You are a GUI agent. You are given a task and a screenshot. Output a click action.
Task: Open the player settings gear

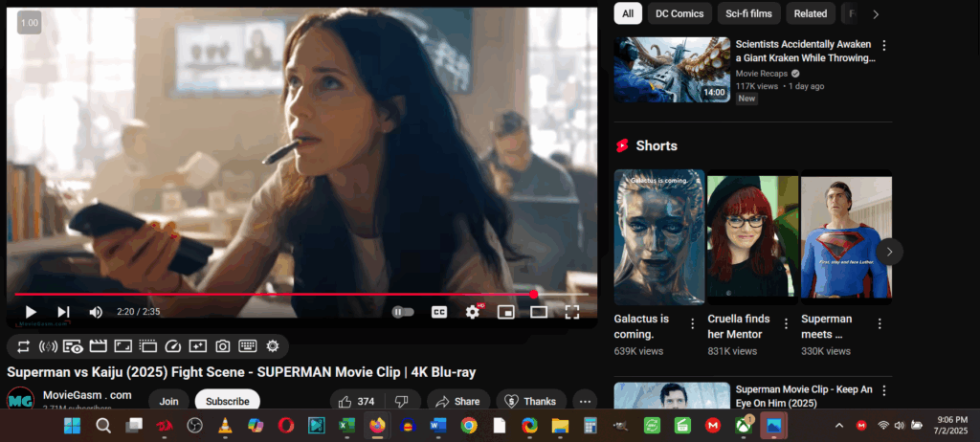pyautogui.click(x=473, y=312)
